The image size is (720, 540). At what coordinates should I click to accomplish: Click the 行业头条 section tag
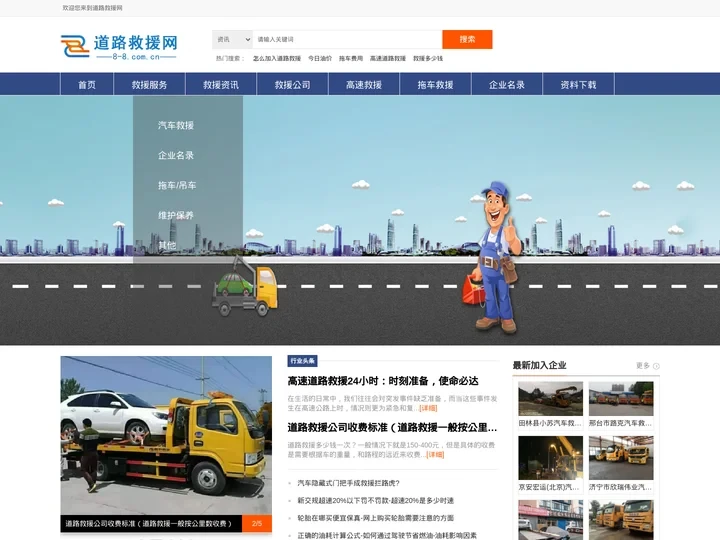click(x=303, y=361)
